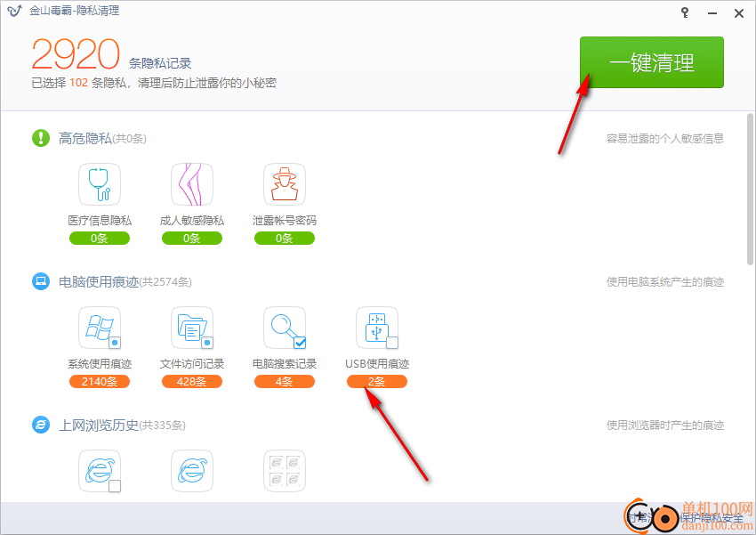
Task: Click the 4条 orange badge
Action: click(x=285, y=382)
